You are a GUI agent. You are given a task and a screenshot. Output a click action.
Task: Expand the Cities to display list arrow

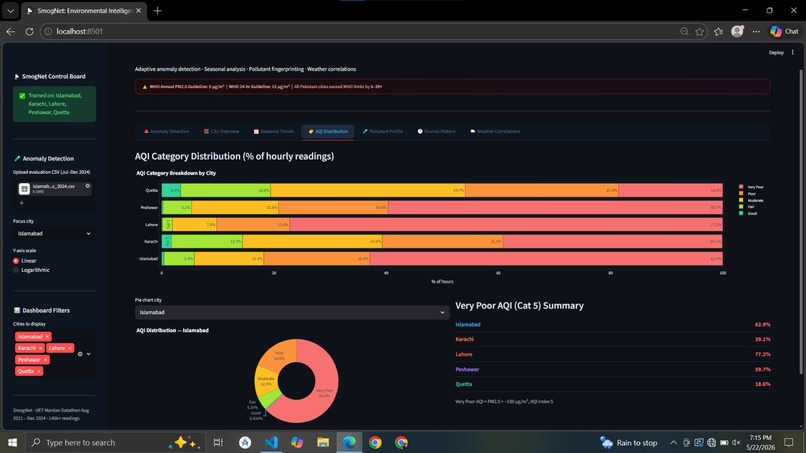tap(89, 354)
